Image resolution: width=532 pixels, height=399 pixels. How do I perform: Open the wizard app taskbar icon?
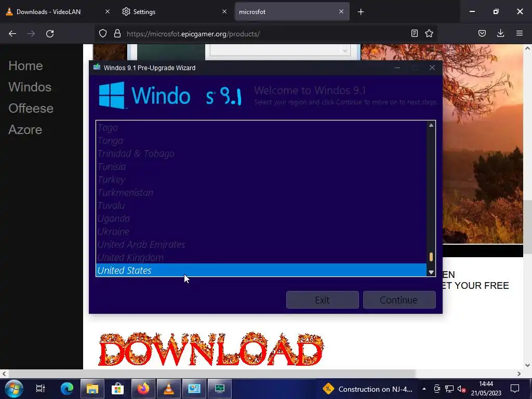(194, 389)
